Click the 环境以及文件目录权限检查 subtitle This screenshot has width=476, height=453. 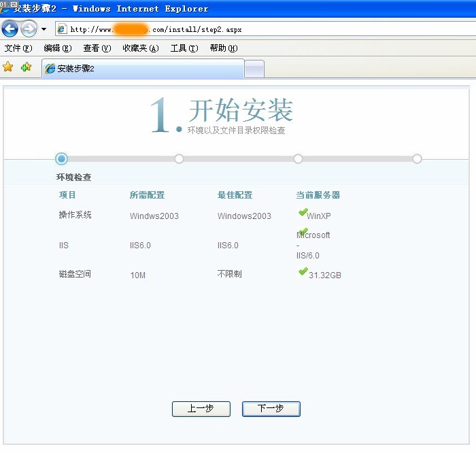[x=236, y=130]
